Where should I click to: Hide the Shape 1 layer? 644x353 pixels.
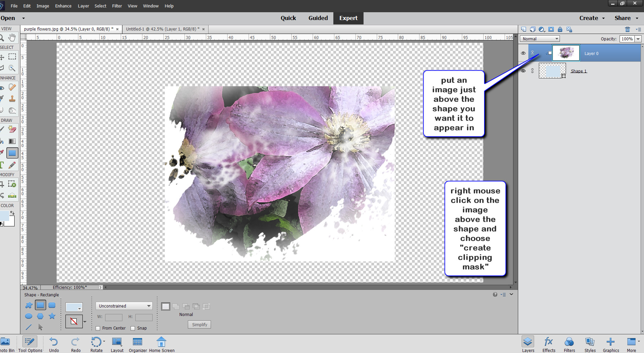click(x=523, y=71)
